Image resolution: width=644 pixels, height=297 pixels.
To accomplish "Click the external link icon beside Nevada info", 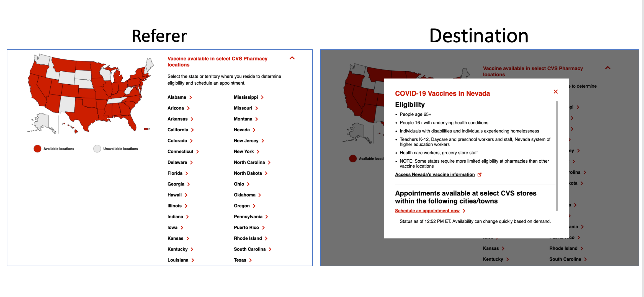I will coord(480,174).
